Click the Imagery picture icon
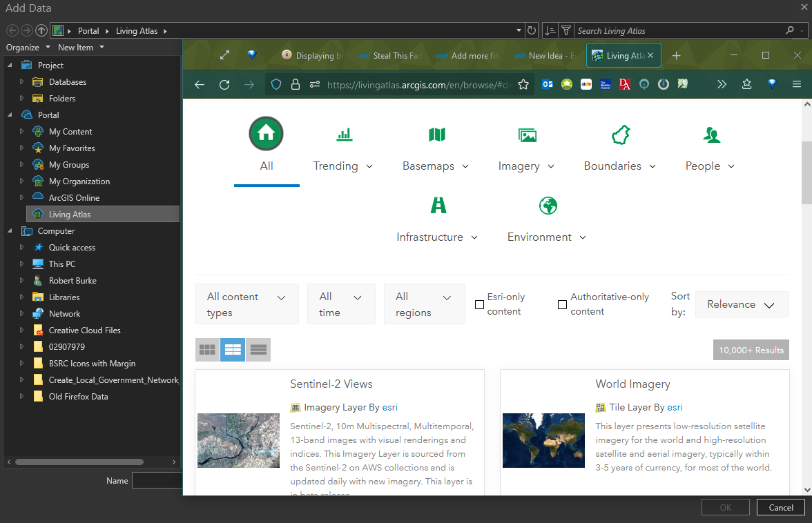This screenshot has height=523, width=812. click(528, 135)
